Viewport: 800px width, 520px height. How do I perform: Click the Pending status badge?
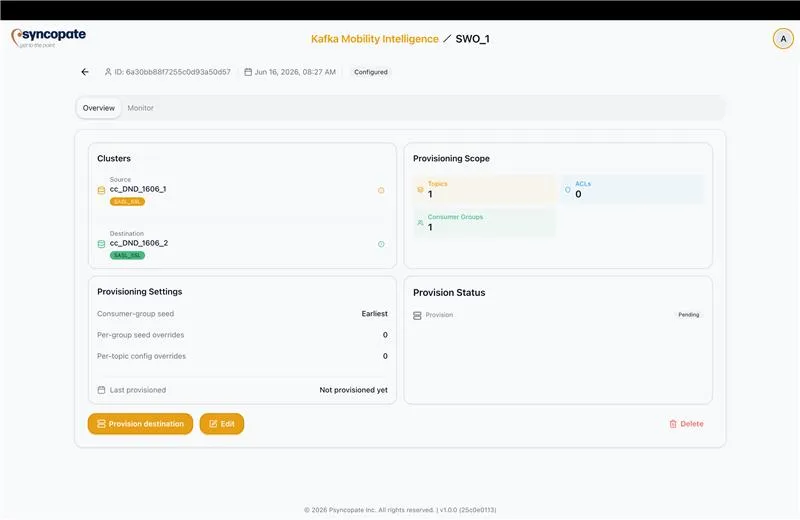[x=688, y=315]
